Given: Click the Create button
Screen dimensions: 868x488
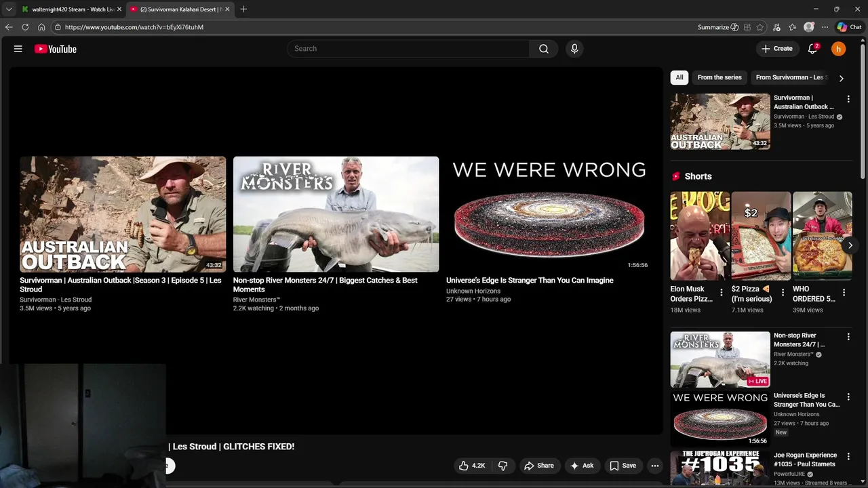Looking at the screenshot, I should tap(777, 49).
